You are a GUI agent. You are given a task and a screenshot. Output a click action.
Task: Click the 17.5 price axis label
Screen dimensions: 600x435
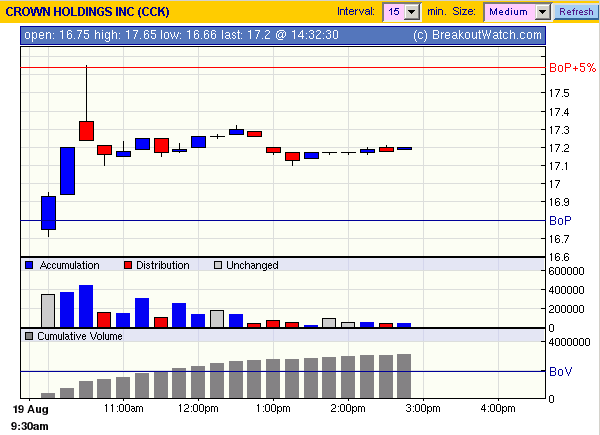point(559,93)
